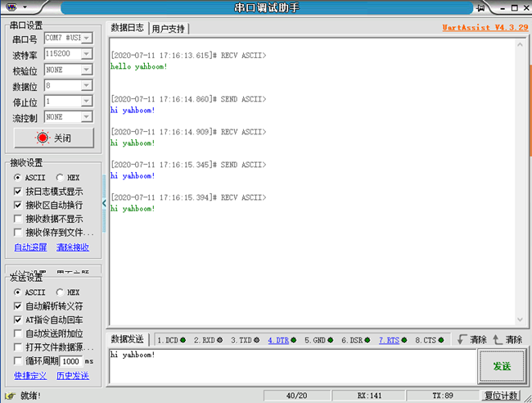The width and height of the screenshot is (532, 403).
Task: Select HEX in send settings
Action: point(60,292)
